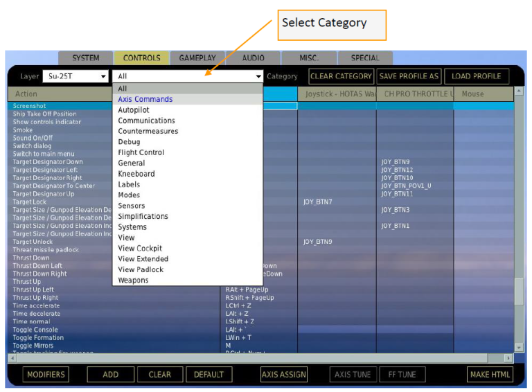Open the Layer dropdown showing Su-25T

tap(76, 76)
